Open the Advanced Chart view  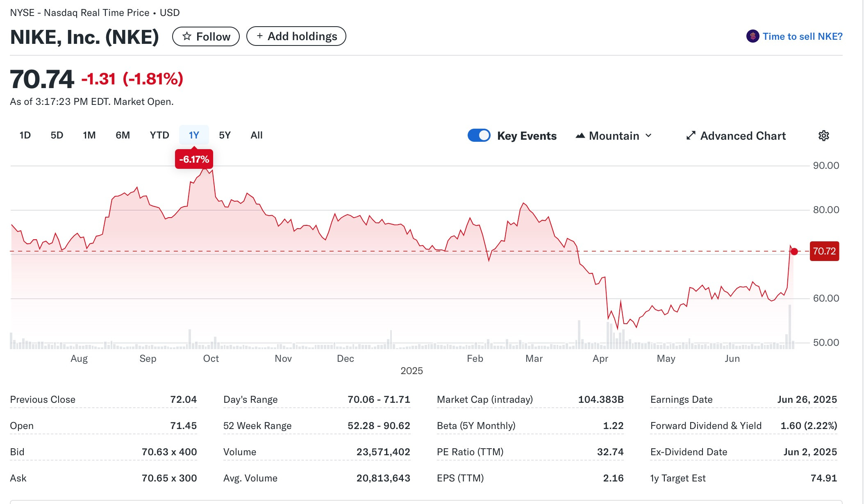[x=736, y=136]
